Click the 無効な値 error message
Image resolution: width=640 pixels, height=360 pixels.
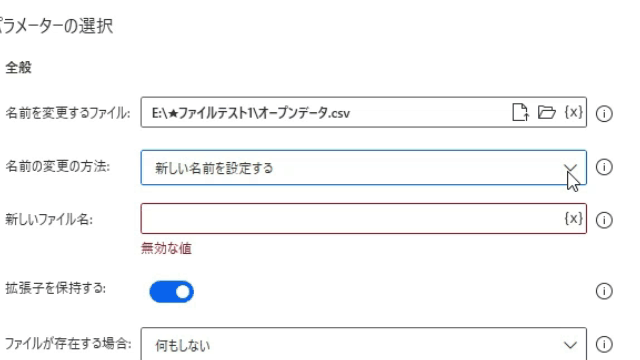point(166,248)
